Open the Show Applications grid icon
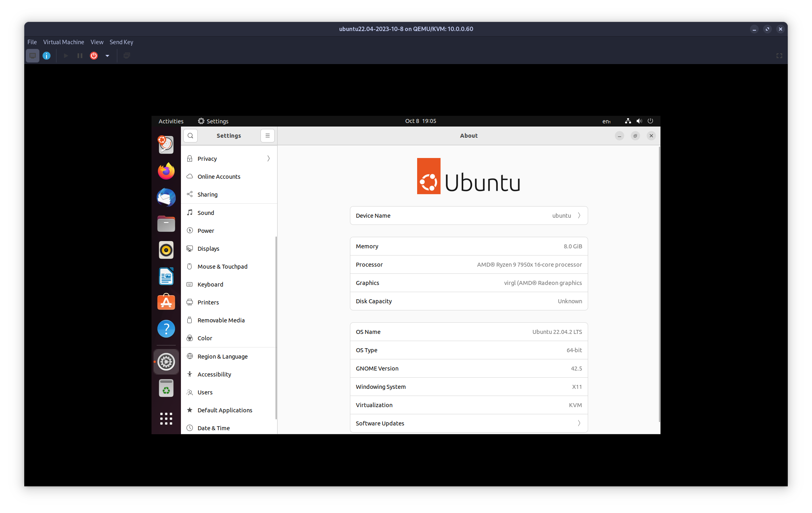812x513 pixels. [166, 418]
